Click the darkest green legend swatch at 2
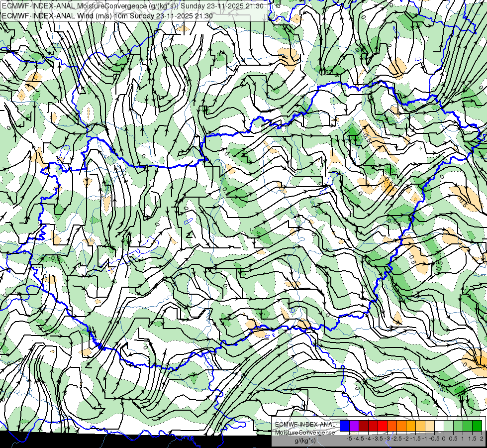487x448 pixels. pyautogui.click(x=477, y=426)
